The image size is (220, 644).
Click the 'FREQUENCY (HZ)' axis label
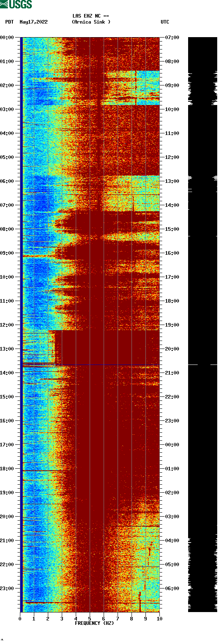coord(94,623)
